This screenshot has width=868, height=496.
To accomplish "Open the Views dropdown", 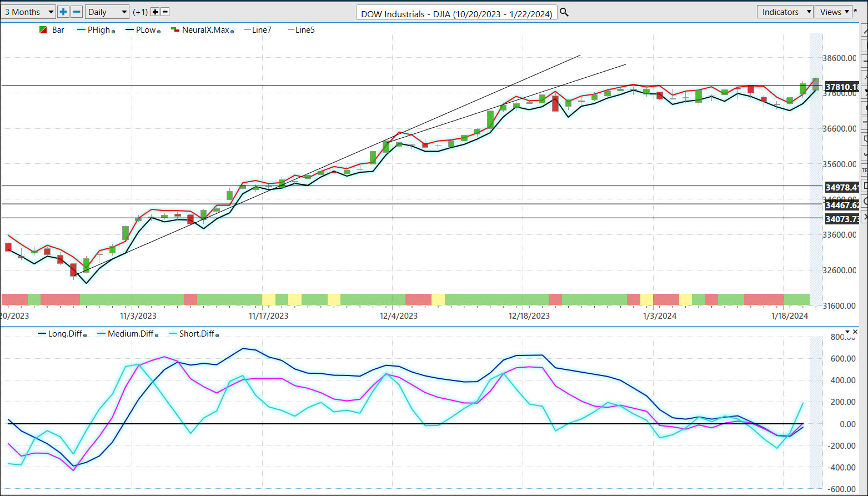I will pyautogui.click(x=834, y=12).
